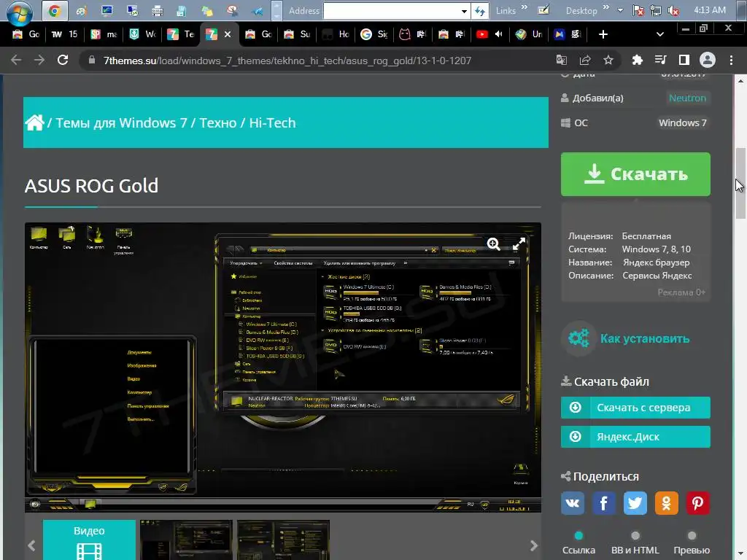Open the taskbar Address dropdown arrow
This screenshot has height=560, width=747.
click(x=464, y=11)
